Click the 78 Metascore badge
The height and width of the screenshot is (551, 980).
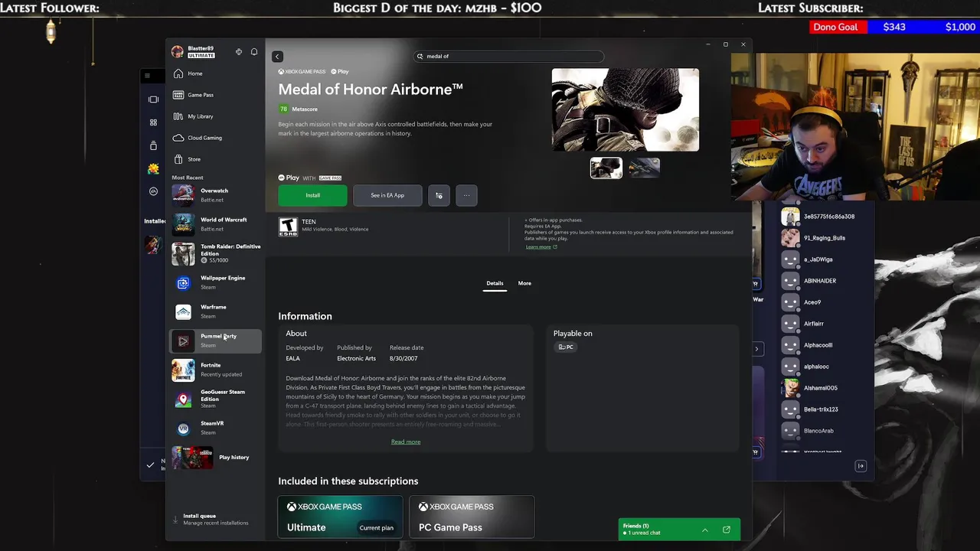pyautogui.click(x=283, y=109)
